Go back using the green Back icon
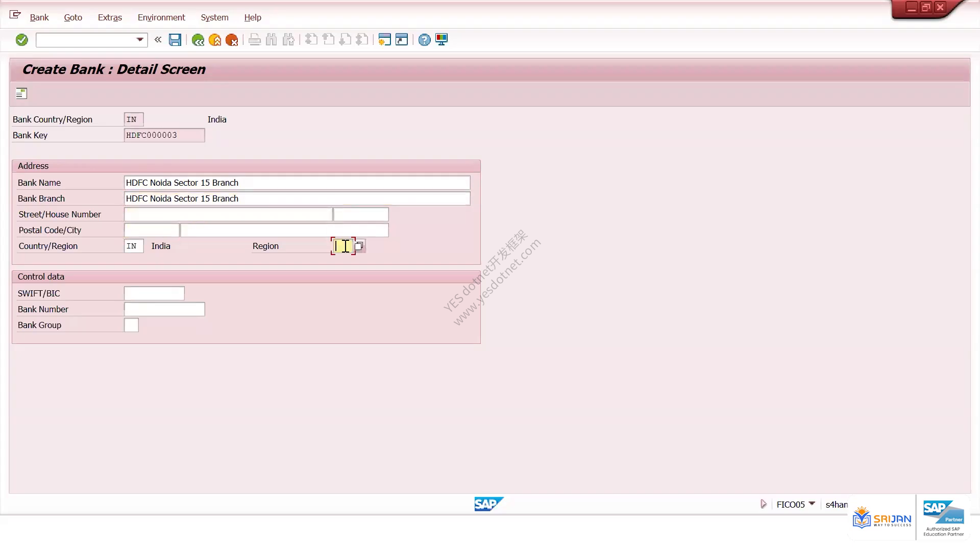This screenshot has height=551, width=980. point(198,40)
